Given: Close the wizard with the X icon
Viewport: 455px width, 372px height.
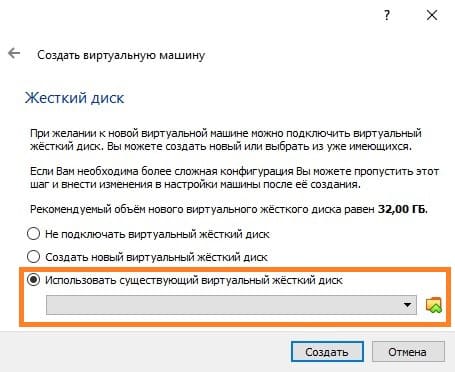Looking at the screenshot, I should (x=432, y=15).
